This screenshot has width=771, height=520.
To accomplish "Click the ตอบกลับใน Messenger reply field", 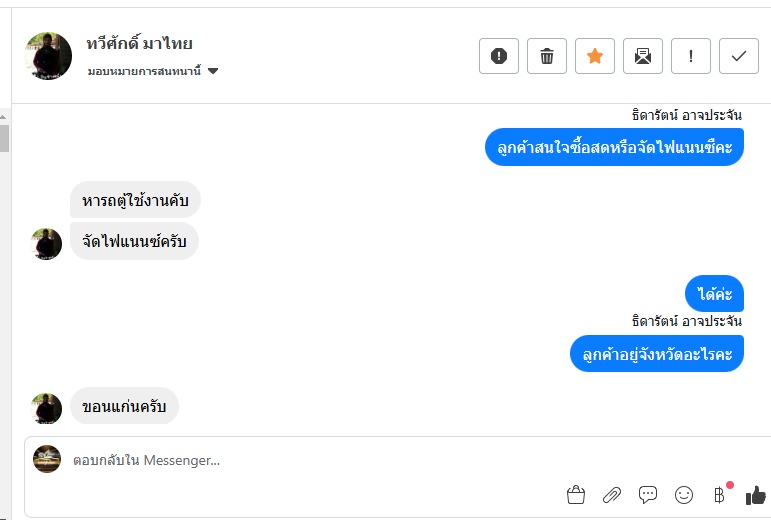I will [x=300, y=461].
